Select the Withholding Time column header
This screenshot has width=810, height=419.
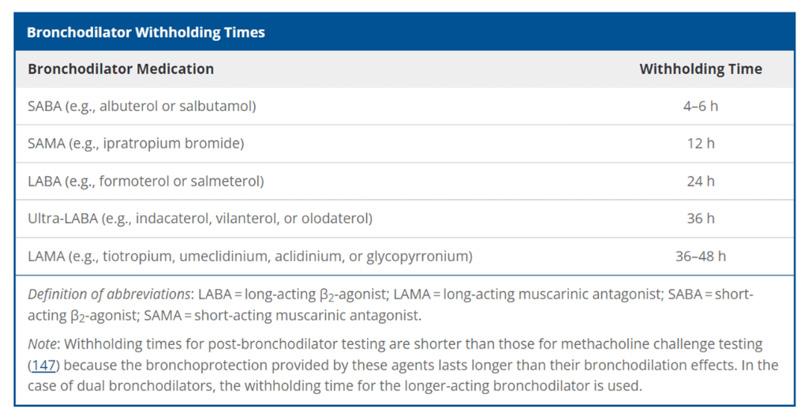pyautogui.click(x=700, y=69)
